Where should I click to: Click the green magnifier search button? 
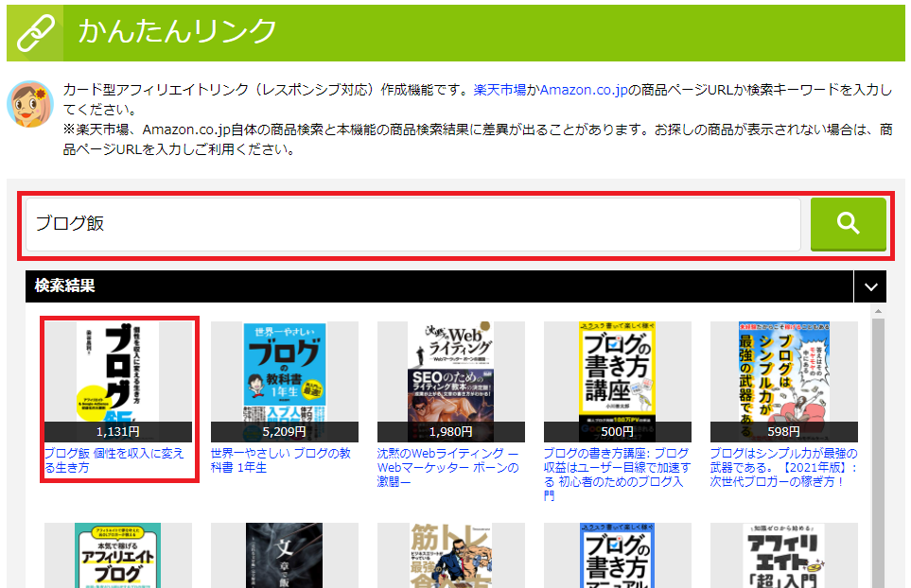click(x=848, y=223)
